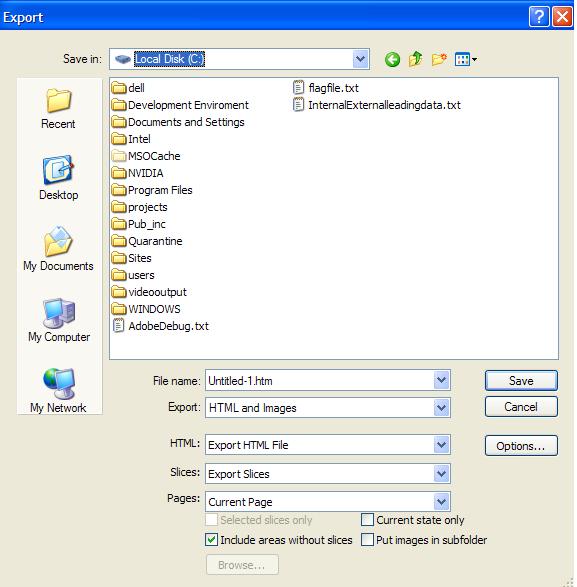The width and height of the screenshot is (577, 587).
Task: Open Recent places shortcut
Action: [58, 109]
